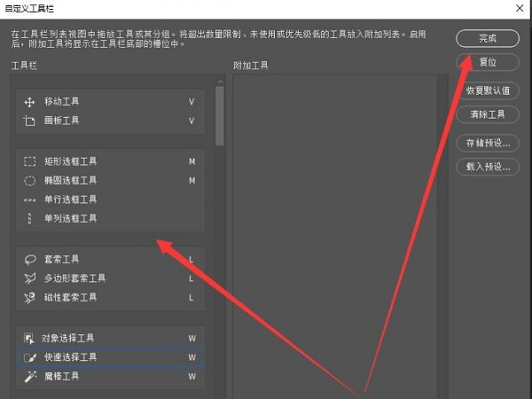Click the Rectangular Marquee dashed-square icon
Viewport: 532px width, 399px height.
(x=29, y=161)
